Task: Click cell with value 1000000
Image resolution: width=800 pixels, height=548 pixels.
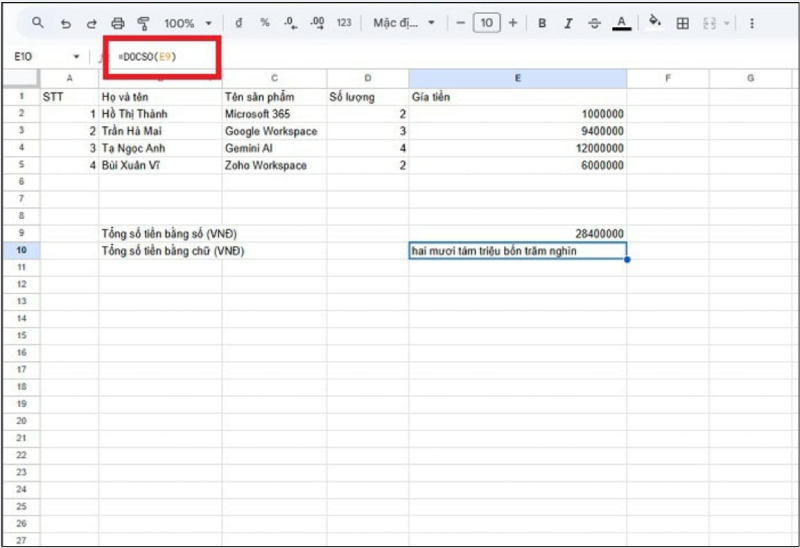Action: tap(518, 114)
